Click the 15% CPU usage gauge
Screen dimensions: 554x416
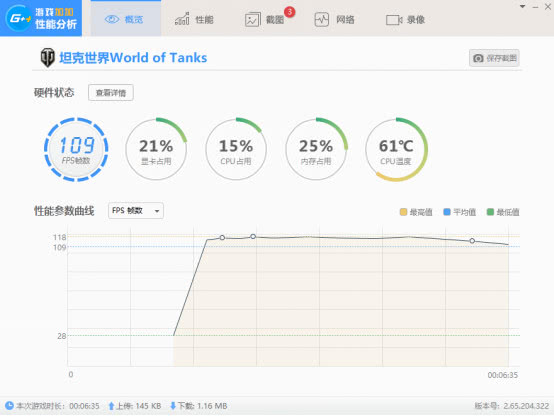click(236, 149)
